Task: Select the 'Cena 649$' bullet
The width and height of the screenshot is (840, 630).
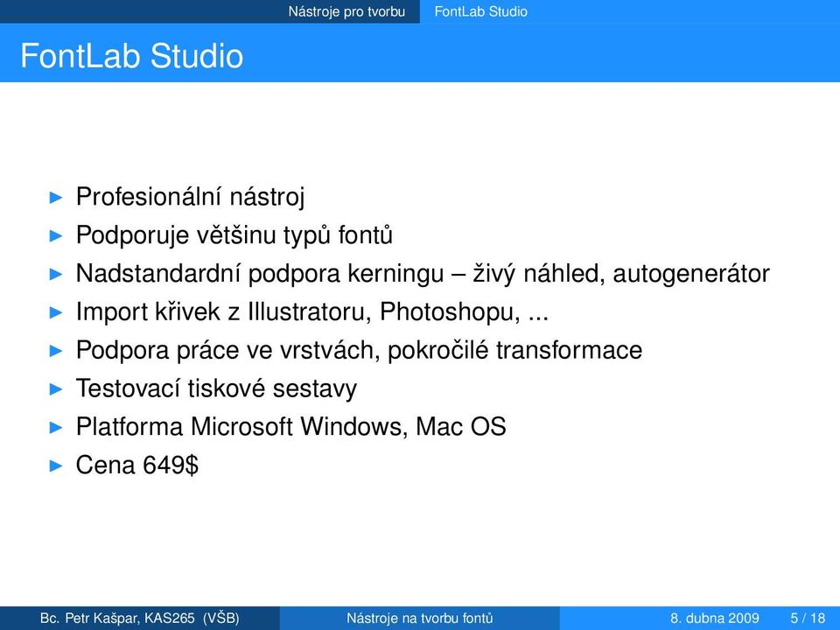Action: pos(137,465)
